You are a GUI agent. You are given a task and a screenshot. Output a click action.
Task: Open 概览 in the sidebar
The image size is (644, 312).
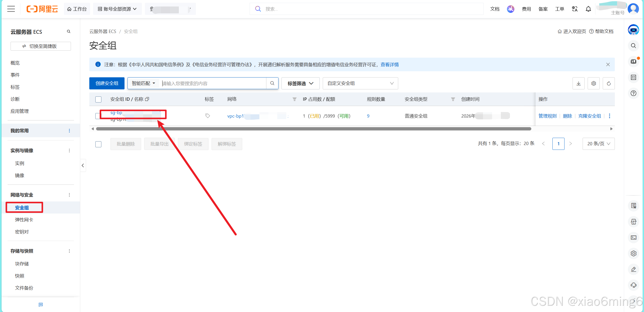click(15, 63)
